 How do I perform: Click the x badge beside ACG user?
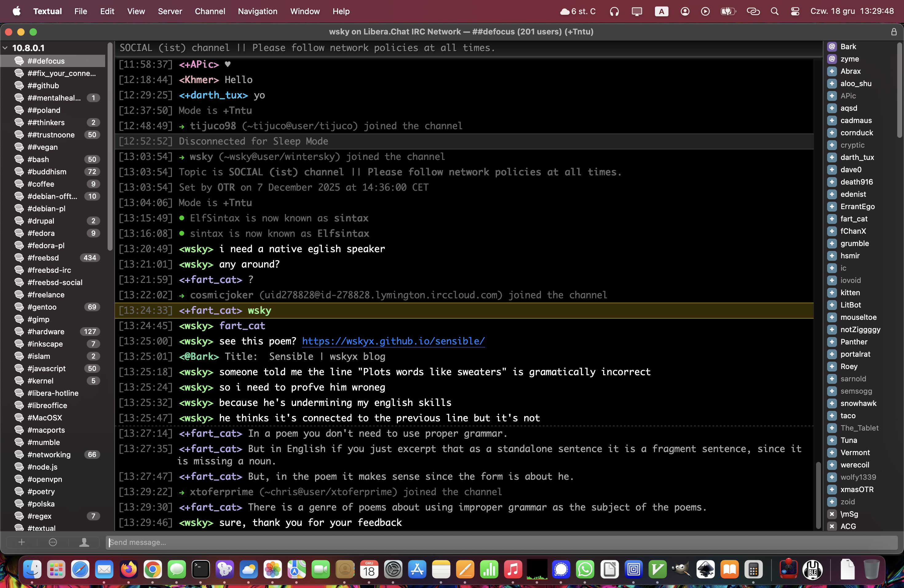832,526
